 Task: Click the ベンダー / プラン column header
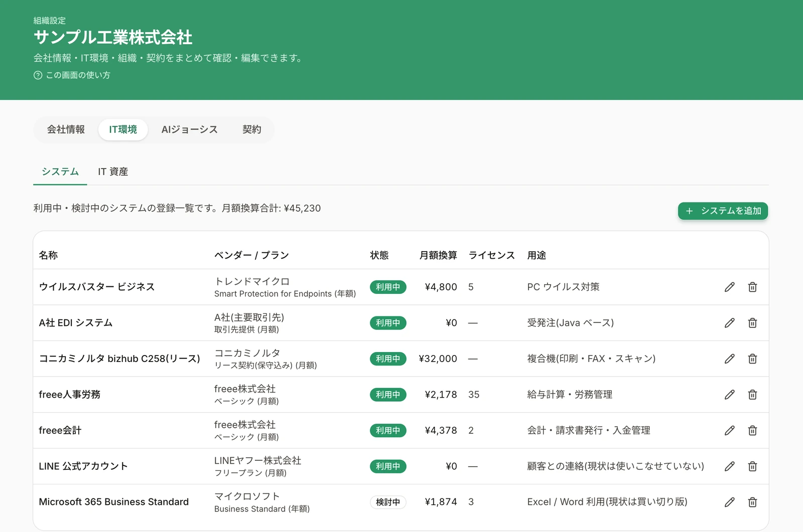point(251,255)
